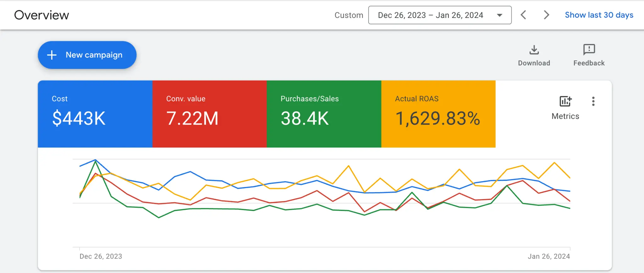This screenshot has width=644, height=273.
Task: Create a New campaign
Action: [x=87, y=55]
